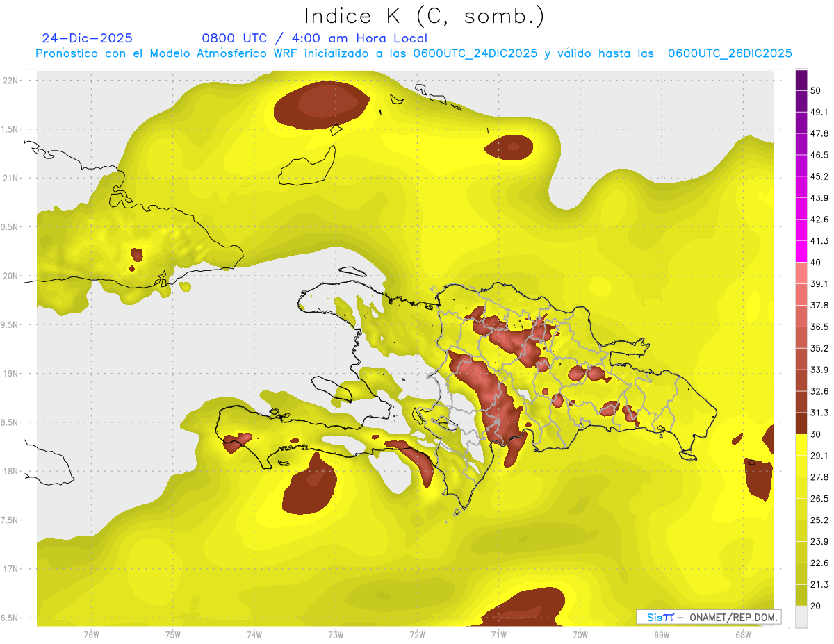834x644 pixels.
Task: Click the legend value "46.5"
Action: click(819, 155)
